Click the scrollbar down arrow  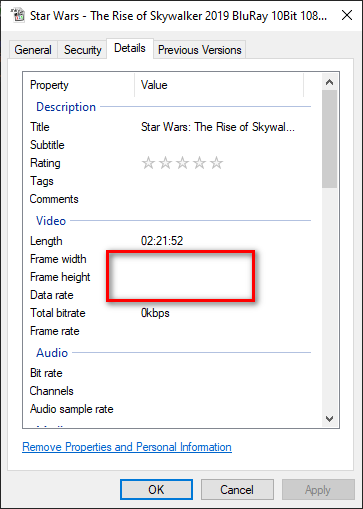329,419
